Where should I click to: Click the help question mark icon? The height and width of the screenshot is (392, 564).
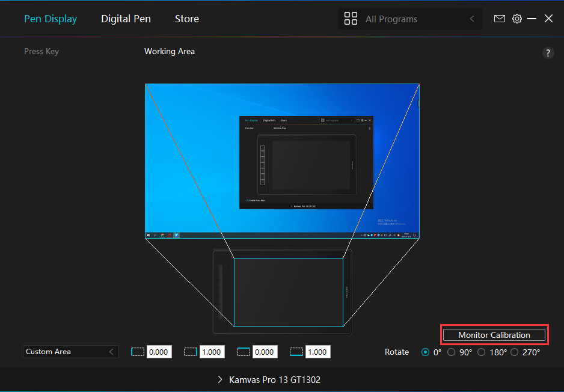click(x=548, y=54)
